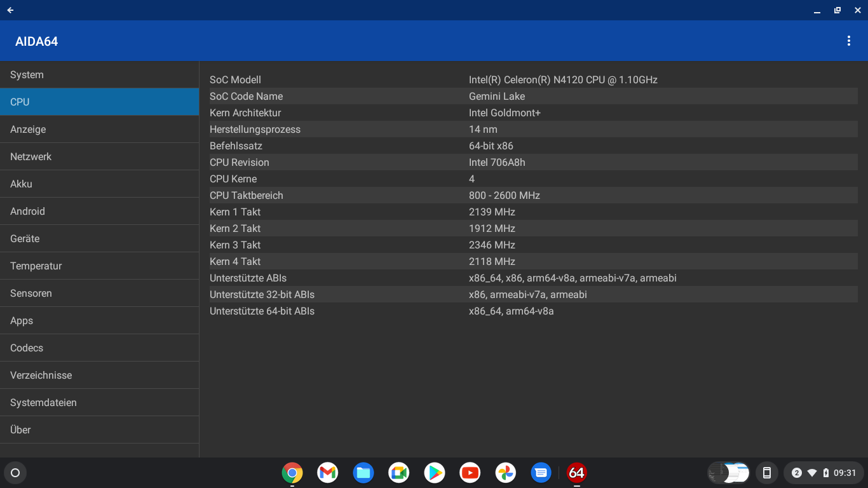Click the AIDA64 title in the app bar
Image resolution: width=868 pixels, height=488 pixels.
click(x=37, y=41)
